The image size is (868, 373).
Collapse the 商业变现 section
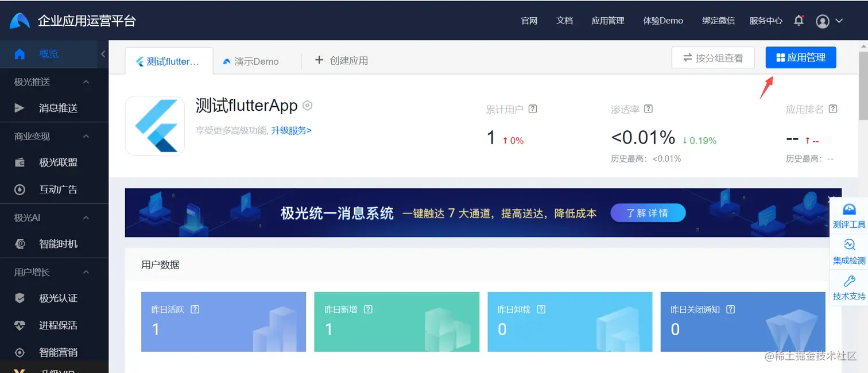coord(86,137)
